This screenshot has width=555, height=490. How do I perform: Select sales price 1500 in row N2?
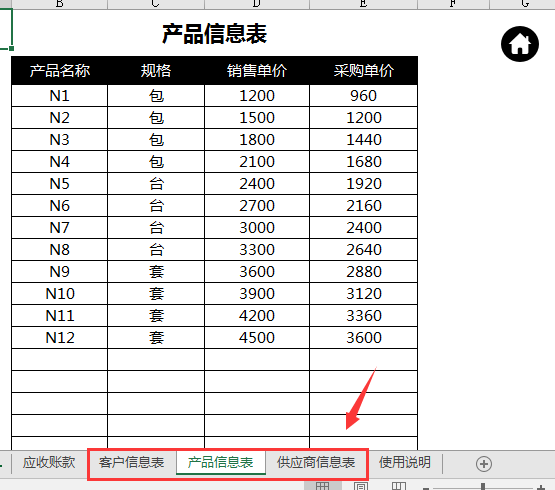(x=257, y=118)
